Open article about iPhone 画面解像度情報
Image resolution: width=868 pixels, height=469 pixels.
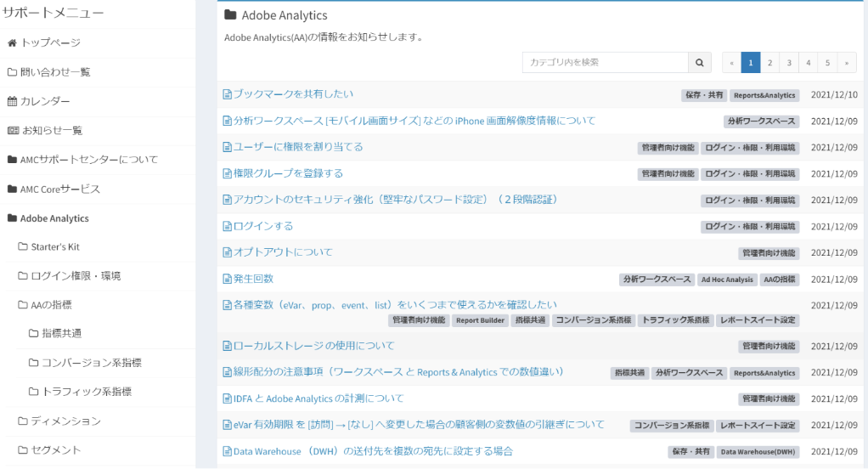coord(414,121)
